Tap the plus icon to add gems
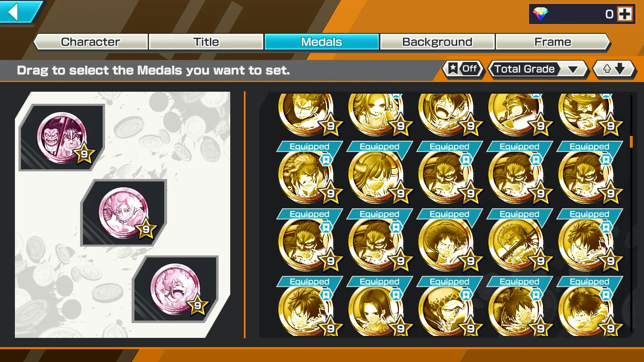This screenshot has height=362, width=644. pos(625,14)
